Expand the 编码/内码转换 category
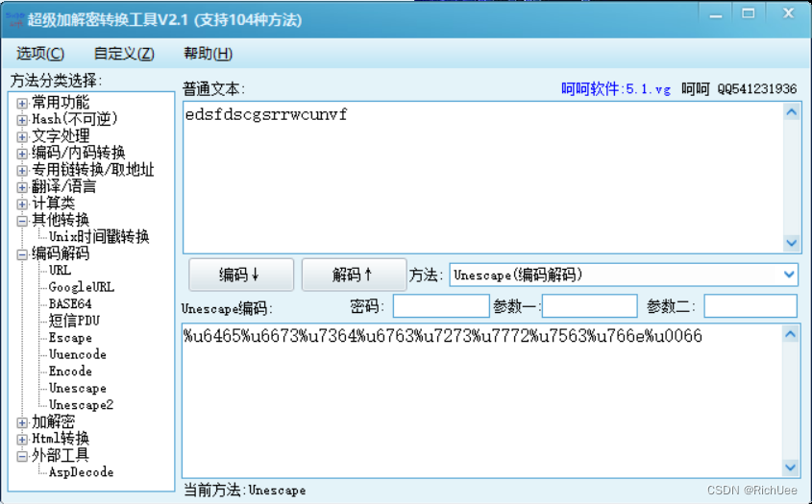The height and width of the screenshot is (504, 812). pyautogui.click(x=22, y=154)
